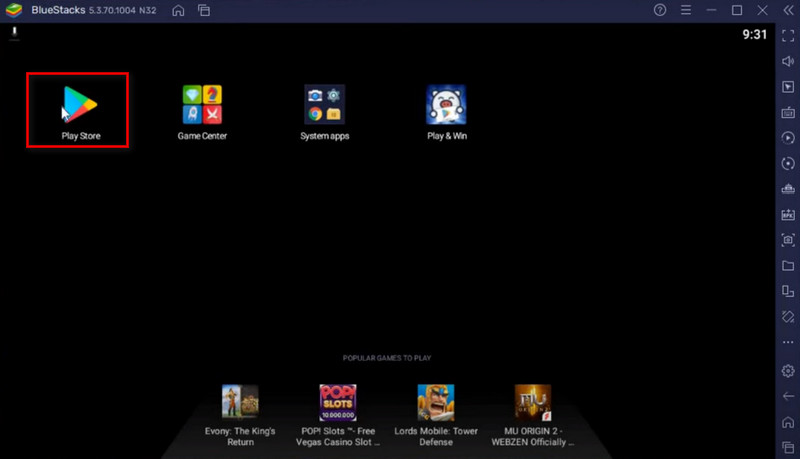Adjust volume using sidebar speaker icon
Image resolution: width=800 pixels, height=459 pixels.
(x=788, y=61)
